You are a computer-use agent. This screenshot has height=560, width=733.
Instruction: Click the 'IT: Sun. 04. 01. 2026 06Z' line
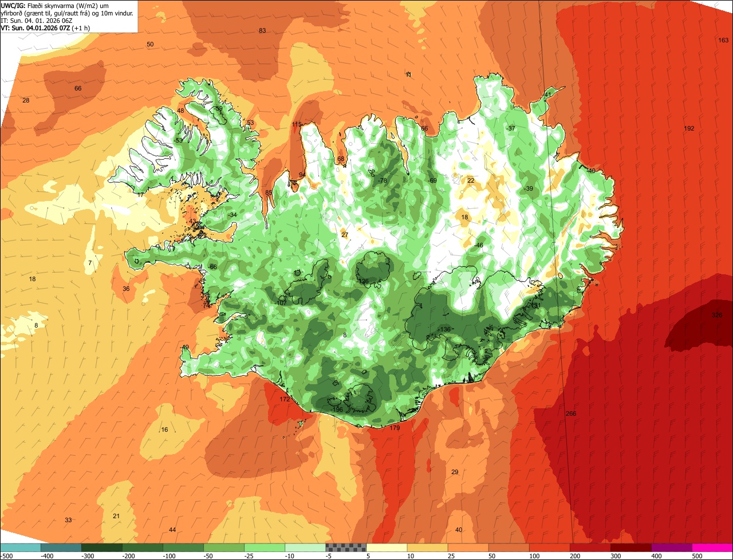click(x=37, y=20)
